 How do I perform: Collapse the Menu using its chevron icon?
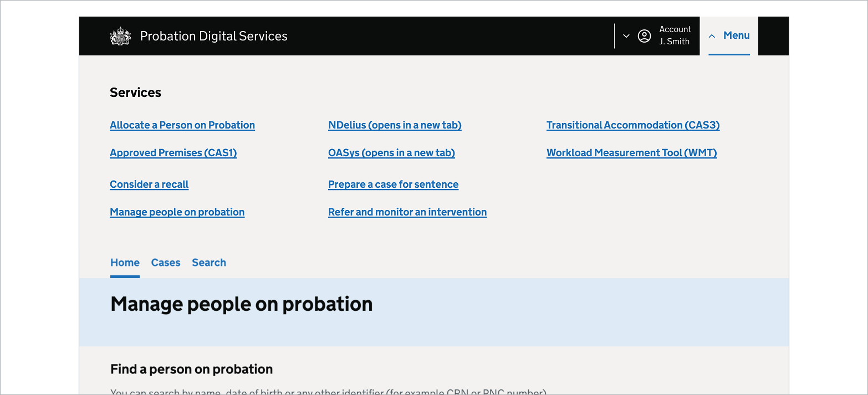[x=712, y=35]
